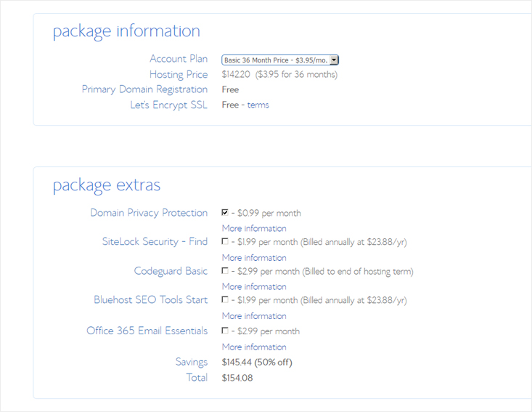More information under Domain Privacy Protection
This screenshot has width=532, height=412.
254,228
